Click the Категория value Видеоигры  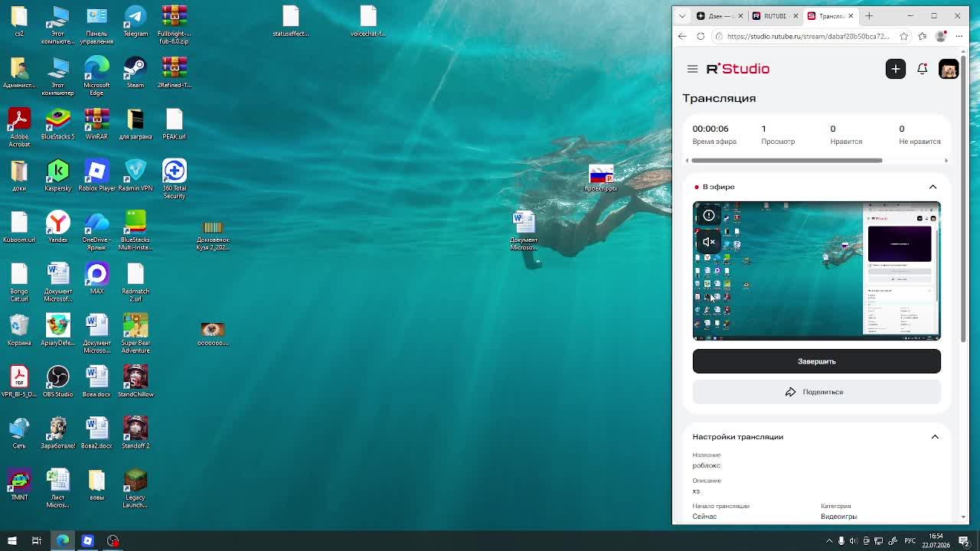point(839,517)
